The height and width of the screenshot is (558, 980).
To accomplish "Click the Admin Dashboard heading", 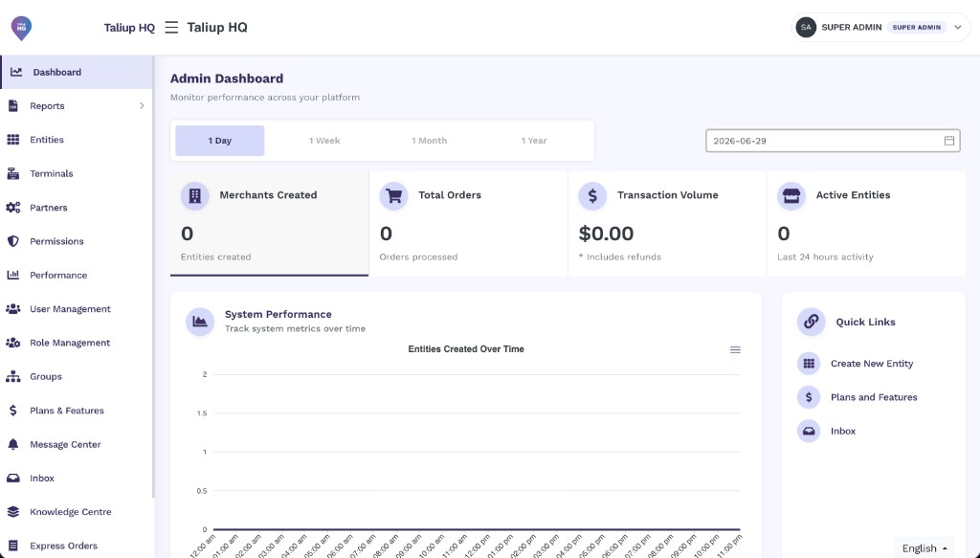I will 227,78.
